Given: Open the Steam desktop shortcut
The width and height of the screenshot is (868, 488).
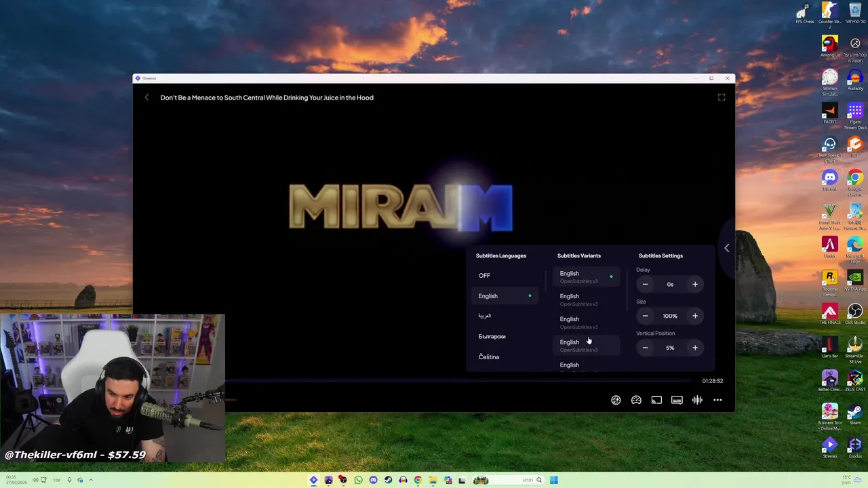Looking at the screenshot, I should (855, 413).
